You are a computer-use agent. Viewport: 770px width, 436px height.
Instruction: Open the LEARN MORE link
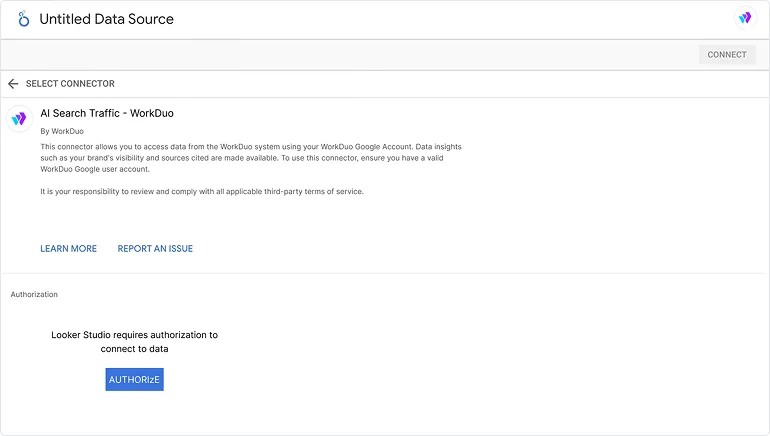pos(68,248)
